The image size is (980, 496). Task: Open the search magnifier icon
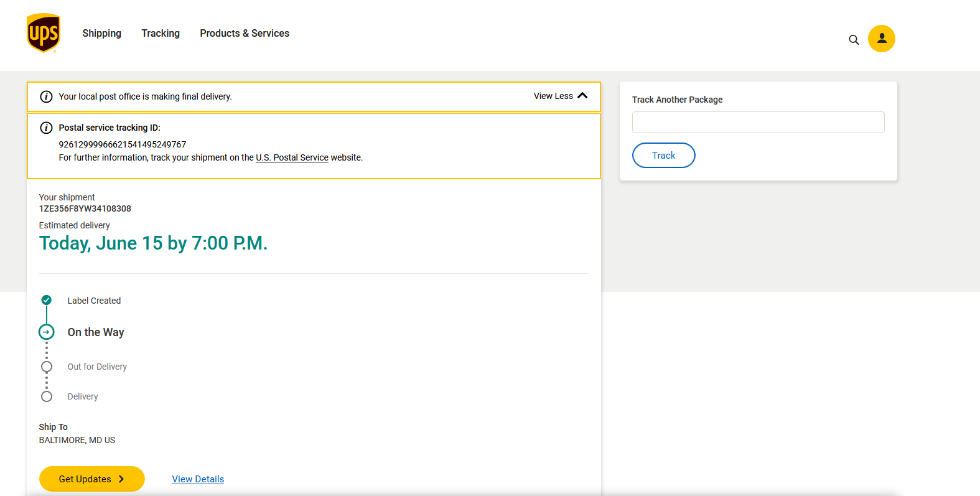tap(854, 40)
